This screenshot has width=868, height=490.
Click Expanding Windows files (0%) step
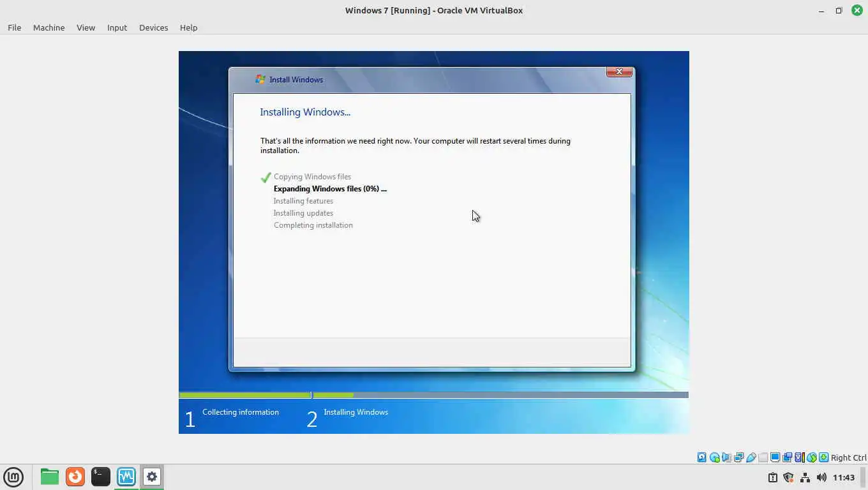tap(330, 189)
